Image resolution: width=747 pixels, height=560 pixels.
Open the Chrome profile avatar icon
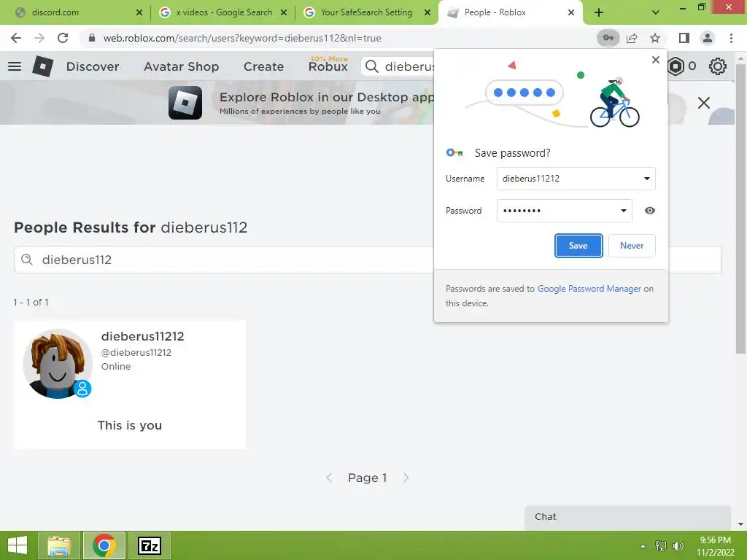708,38
